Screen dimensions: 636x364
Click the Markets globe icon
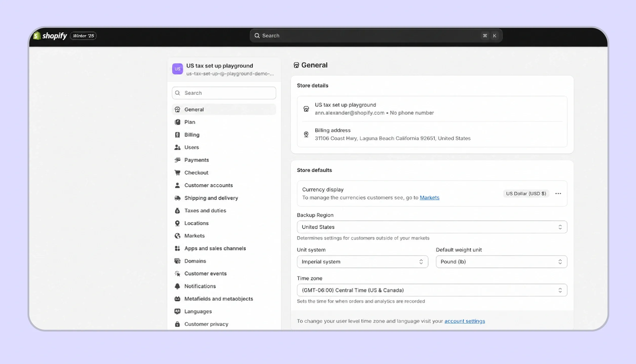177,236
